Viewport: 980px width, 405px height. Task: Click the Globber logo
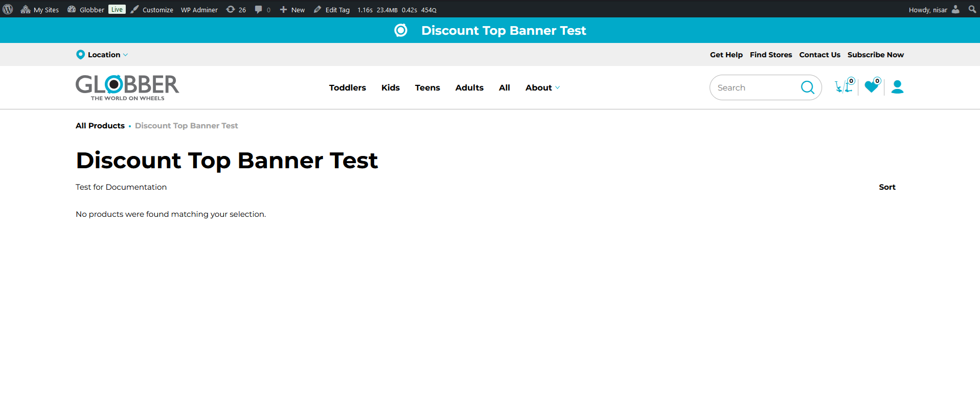coord(127,87)
